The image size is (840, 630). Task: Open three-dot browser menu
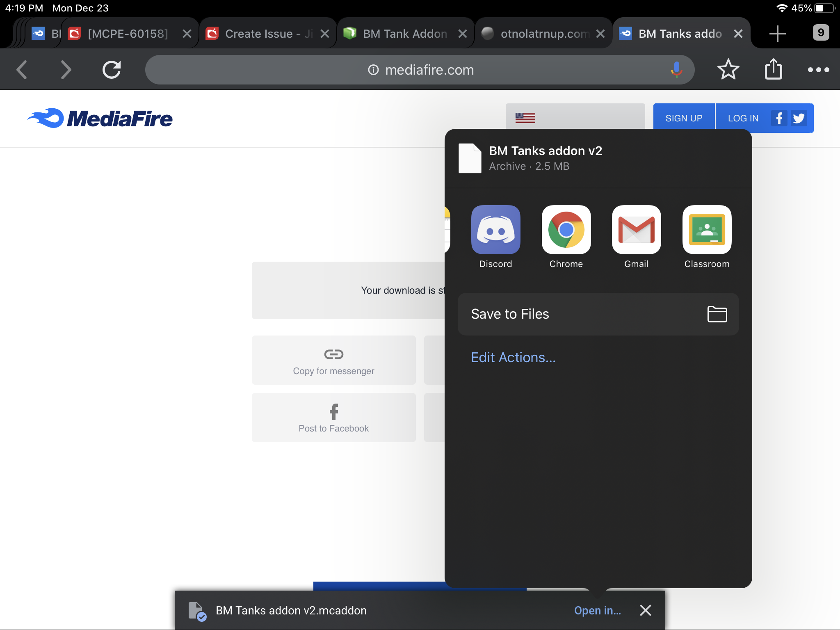818,70
